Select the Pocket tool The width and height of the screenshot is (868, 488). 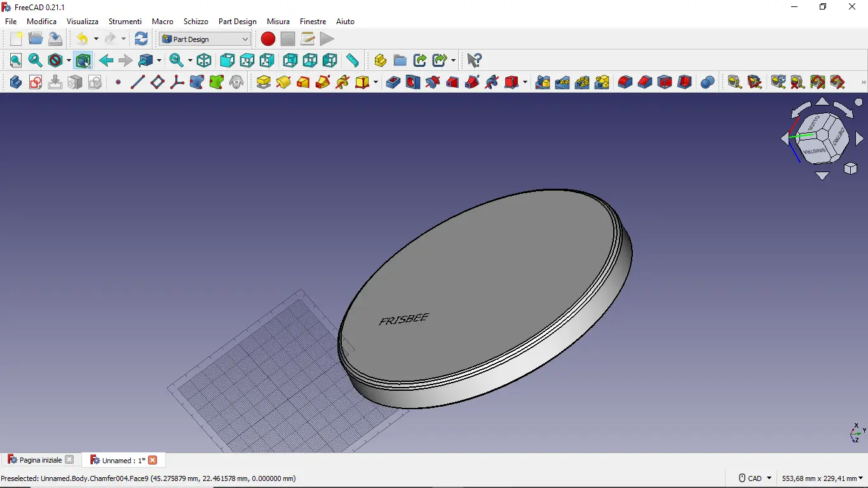pyautogui.click(x=393, y=82)
